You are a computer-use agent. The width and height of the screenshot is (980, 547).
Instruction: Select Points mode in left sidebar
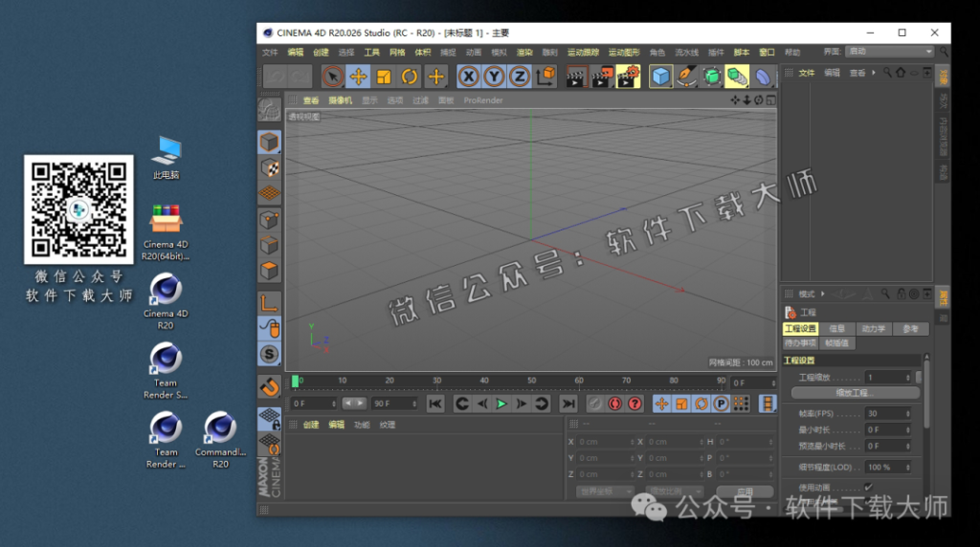coord(269,220)
